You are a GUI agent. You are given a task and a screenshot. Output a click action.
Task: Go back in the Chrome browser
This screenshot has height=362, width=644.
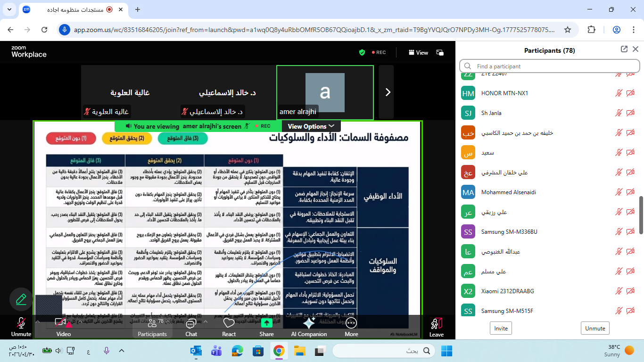tap(11, 30)
